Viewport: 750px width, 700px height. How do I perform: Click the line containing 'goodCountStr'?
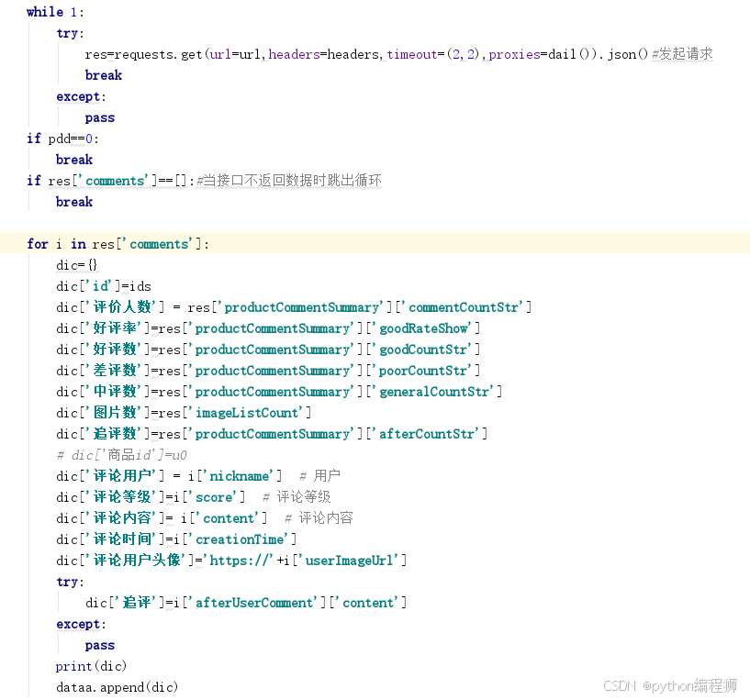268,349
